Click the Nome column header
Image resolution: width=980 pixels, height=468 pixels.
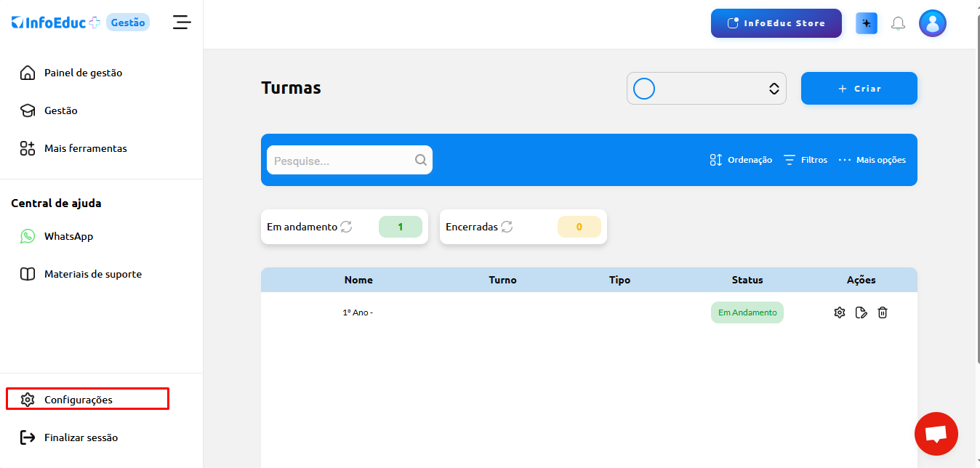358,280
